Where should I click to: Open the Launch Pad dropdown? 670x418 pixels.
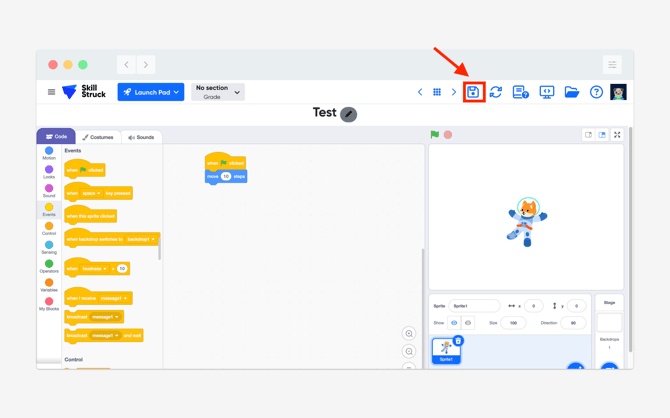click(151, 92)
